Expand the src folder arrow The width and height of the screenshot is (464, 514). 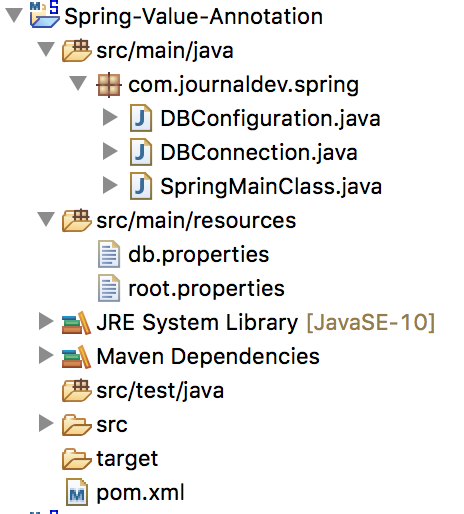pos(46,423)
